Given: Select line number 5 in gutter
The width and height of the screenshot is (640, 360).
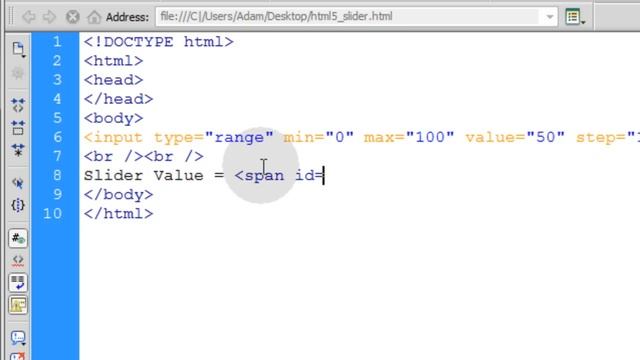Looking at the screenshot, I should coord(57,118).
